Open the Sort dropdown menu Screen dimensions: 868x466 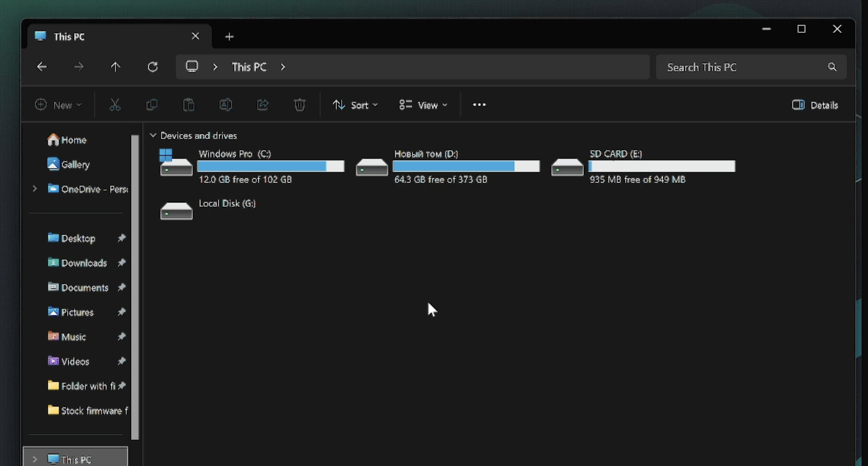pyautogui.click(x=355, y=105)
